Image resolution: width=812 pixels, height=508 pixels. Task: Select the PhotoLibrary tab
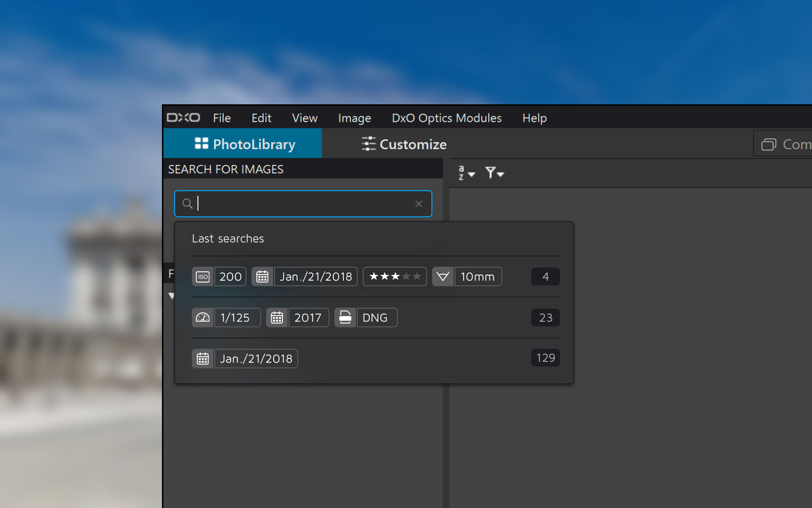(x=245, y=144)
